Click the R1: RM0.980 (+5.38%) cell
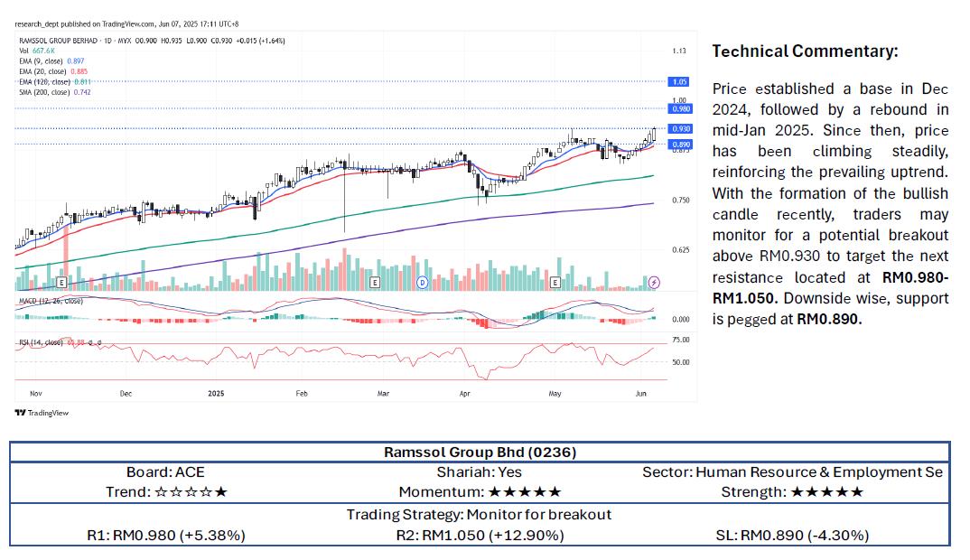This screenshot has width=970, height=560. coord(166,536)
